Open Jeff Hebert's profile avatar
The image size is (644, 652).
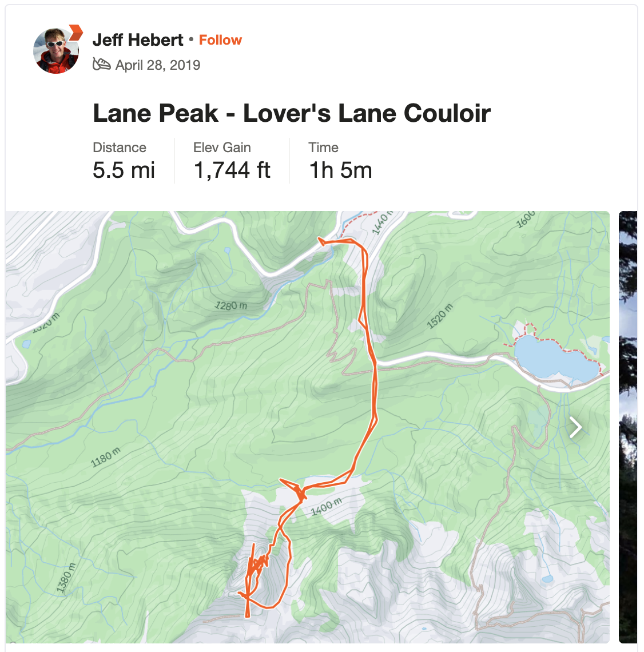point(55,51)
